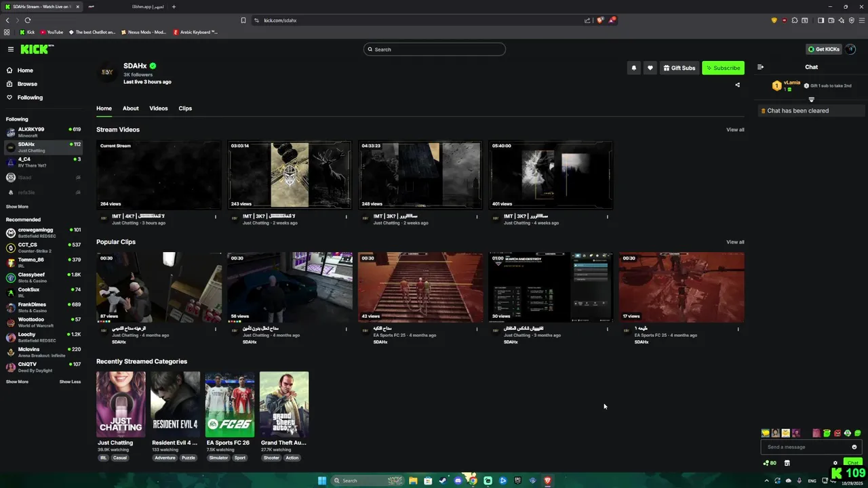The height and width of the screenshot is (488, 868).
Task: Open ChiQTV recommended channel
Action: 43,367
